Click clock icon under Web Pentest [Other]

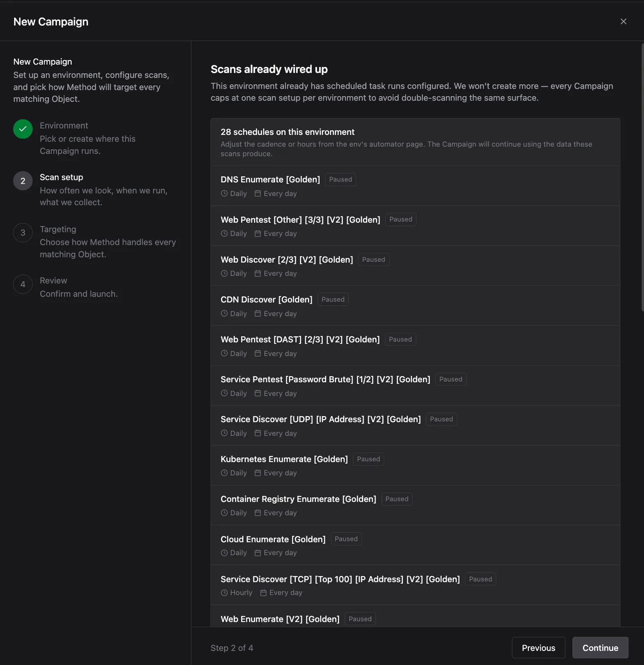224,234
